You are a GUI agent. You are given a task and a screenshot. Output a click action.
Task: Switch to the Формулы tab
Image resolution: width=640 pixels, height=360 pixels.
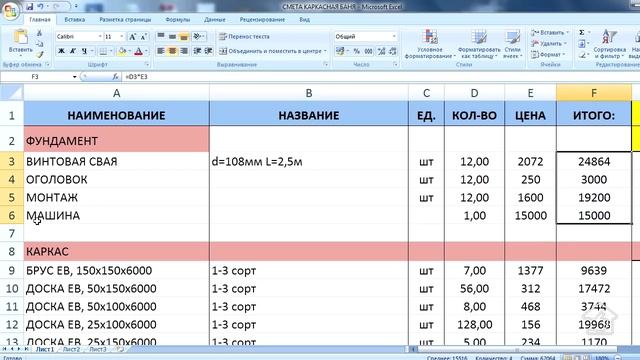click(x=178, y=20)
